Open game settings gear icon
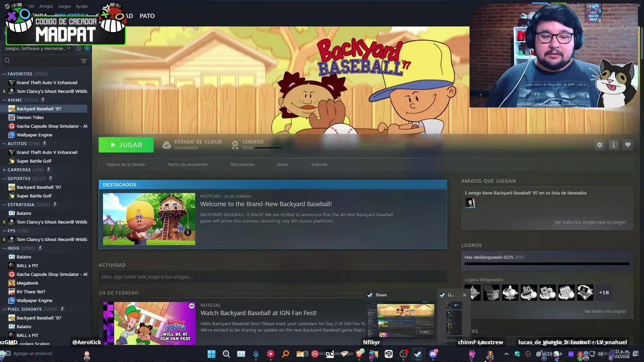 599,145
